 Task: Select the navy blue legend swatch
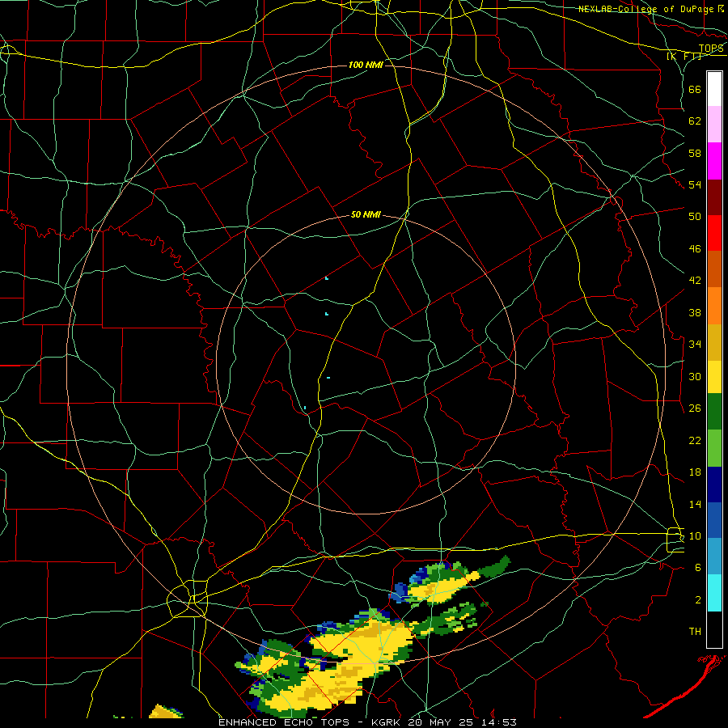714,485
